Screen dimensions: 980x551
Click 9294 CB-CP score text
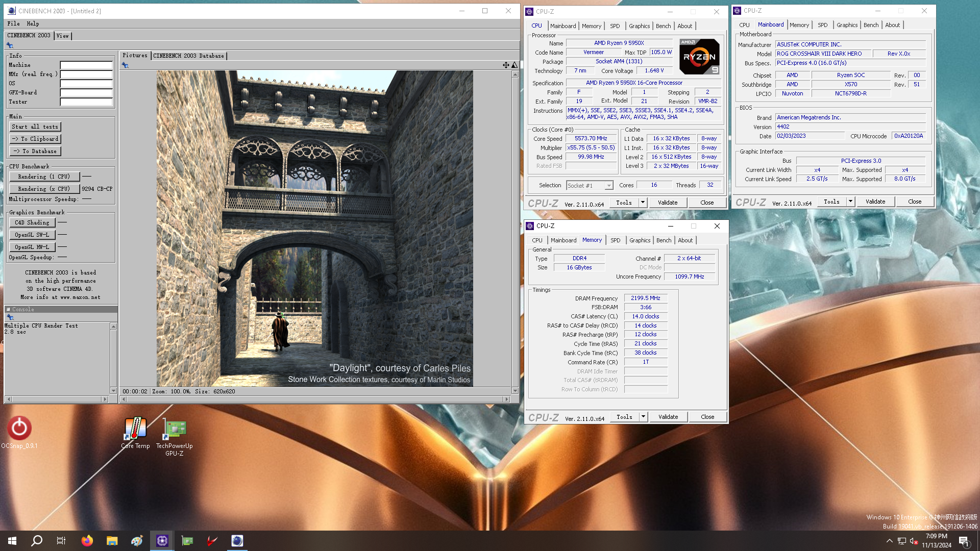tap(97, 189)
